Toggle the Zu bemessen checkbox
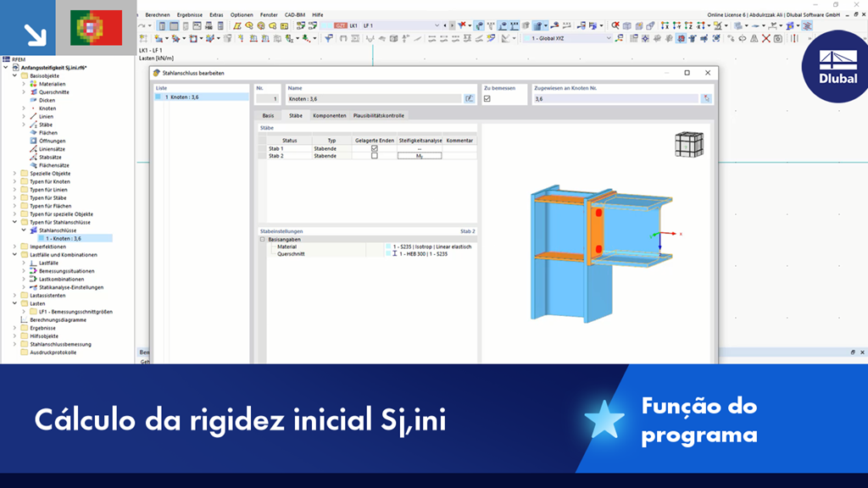The image size is (868, 488). point(487,98)
